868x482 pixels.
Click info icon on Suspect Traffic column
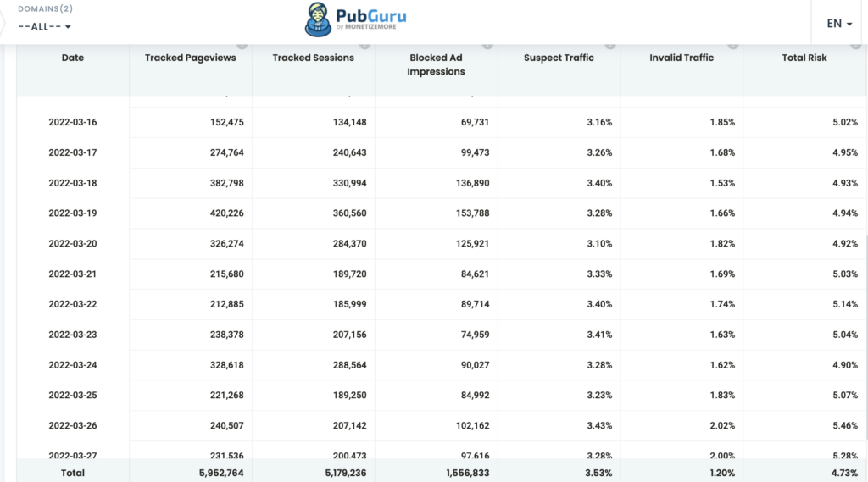click(611, 45)
